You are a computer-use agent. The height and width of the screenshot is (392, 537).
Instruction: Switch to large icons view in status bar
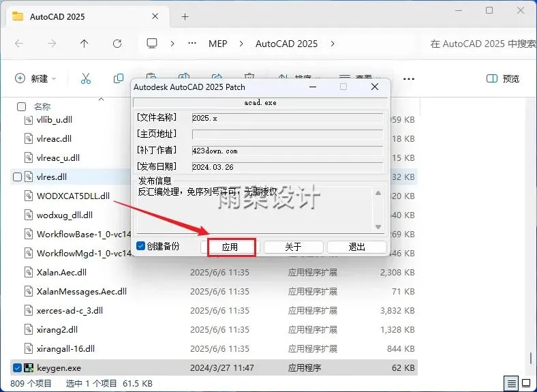click(x=526, y=383)
